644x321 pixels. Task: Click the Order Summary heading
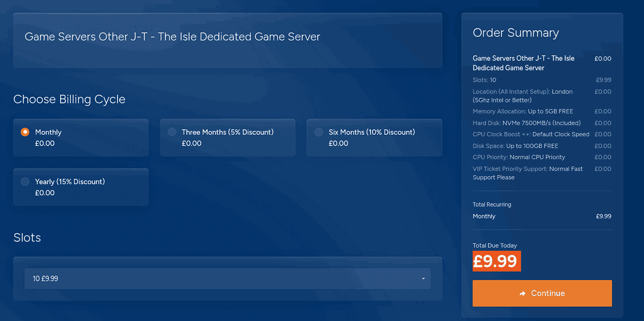[515, 33]
